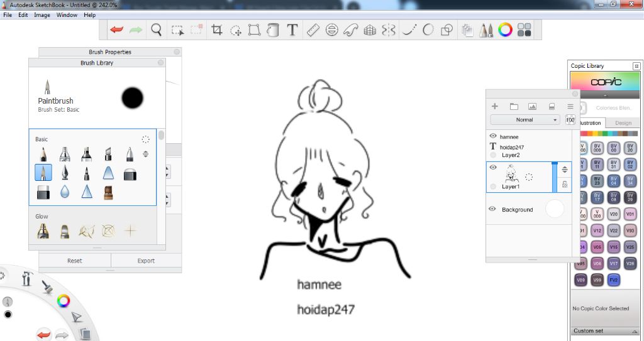Collapse the COPIC header arrow
644x341 pixels.
[604, 95]
